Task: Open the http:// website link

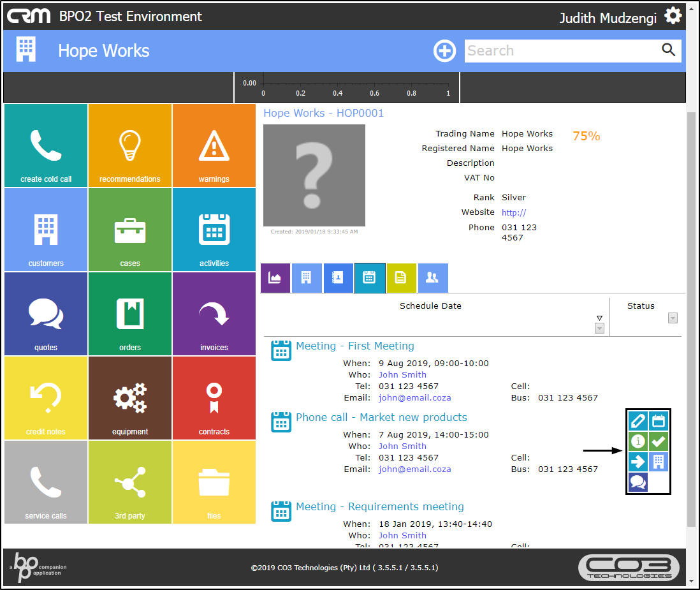Action: click(x=514, y=213)
